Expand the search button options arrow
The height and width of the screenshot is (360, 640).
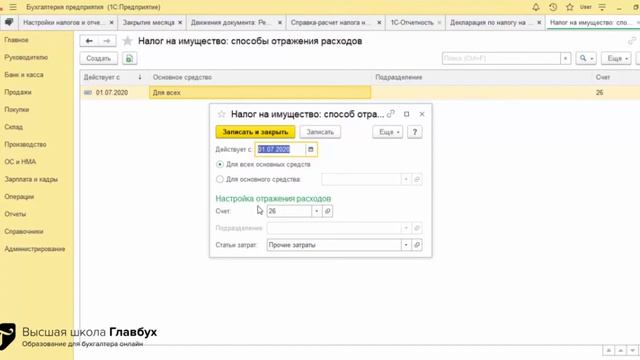[592, 58]
